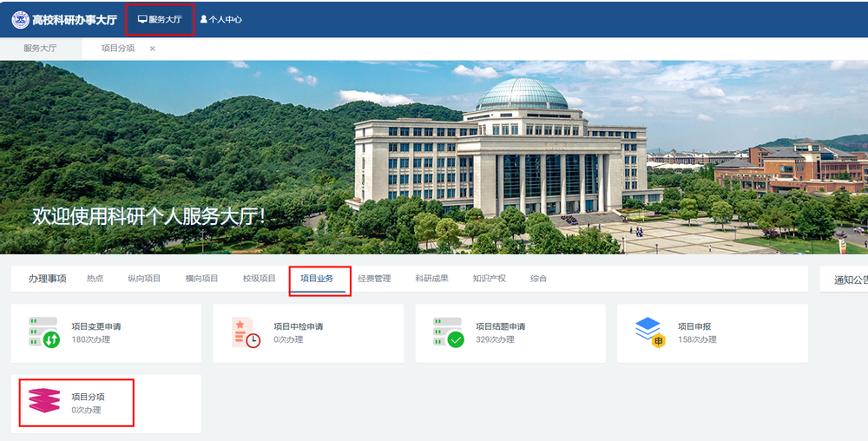This screenshot has width=868, height=441.
Task: Select the 校级项目 category tab
Action: [x=259, y=279]
